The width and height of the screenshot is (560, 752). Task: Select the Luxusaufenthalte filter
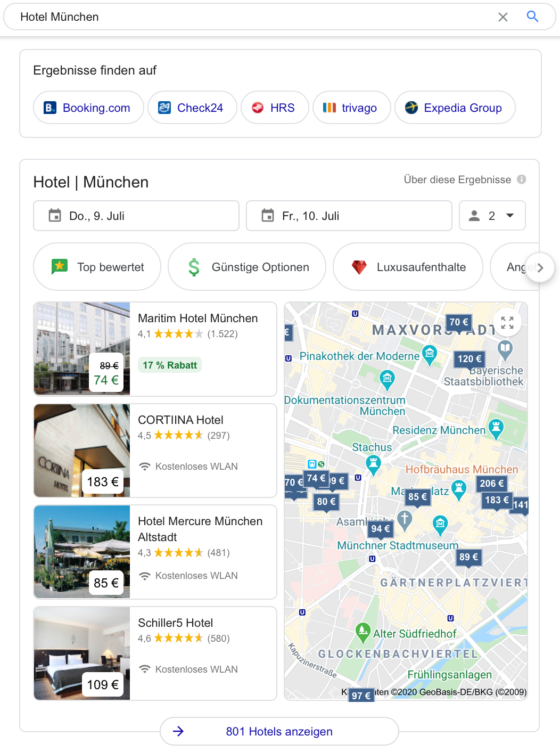point(408,267)
